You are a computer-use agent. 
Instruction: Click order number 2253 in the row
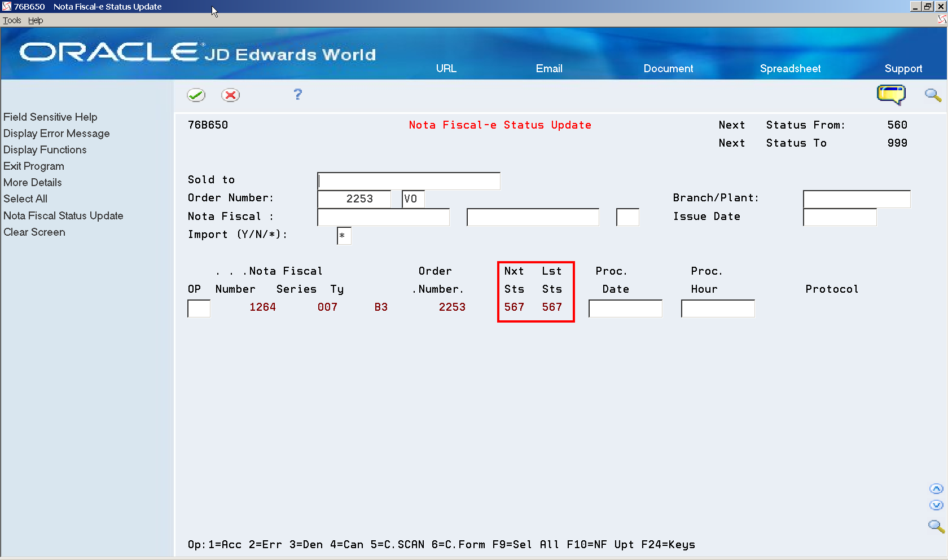click(453, 307)
